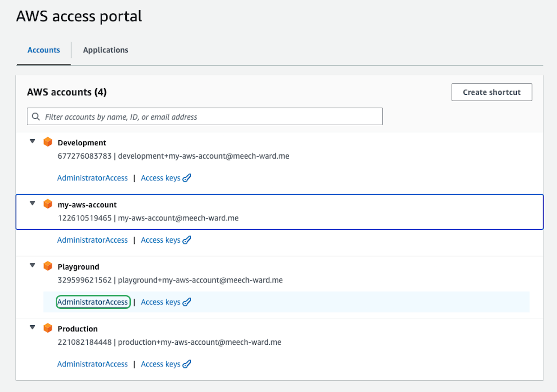Click the my-aws-account ID 122610519465 line
The width and height of the screenshot is (557, 392).
[148, 218]
